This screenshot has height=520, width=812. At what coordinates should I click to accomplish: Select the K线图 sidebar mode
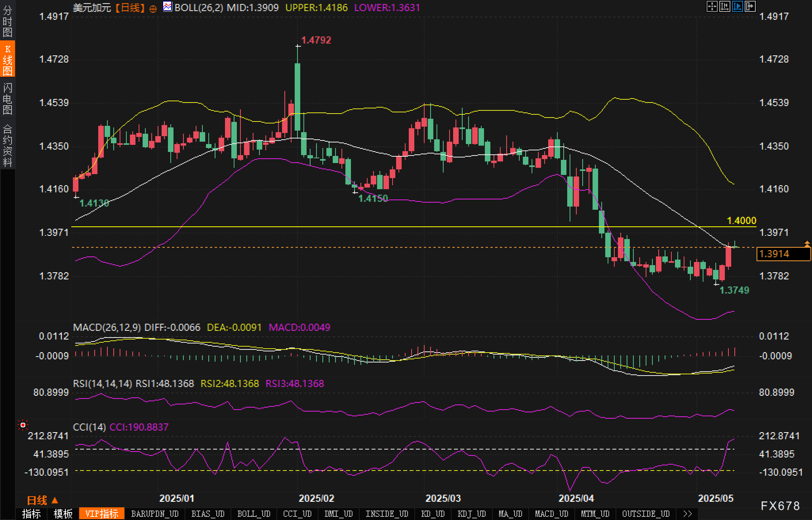8,59
